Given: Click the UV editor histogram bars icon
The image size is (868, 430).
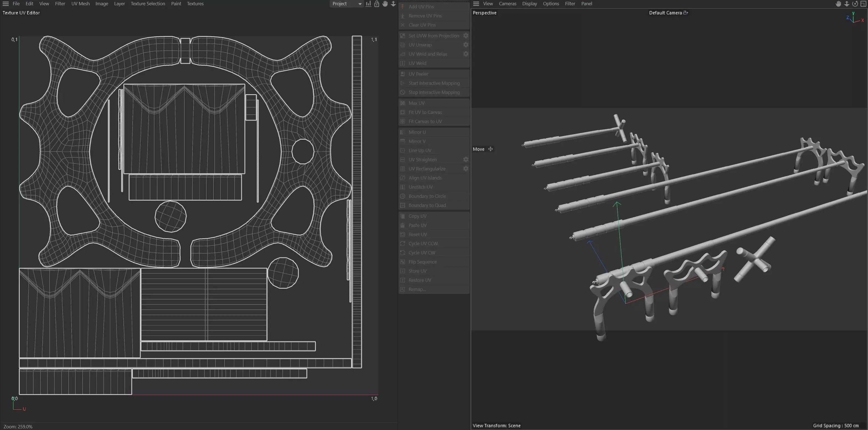Looking at the screenshot, I should pos(368,4).
